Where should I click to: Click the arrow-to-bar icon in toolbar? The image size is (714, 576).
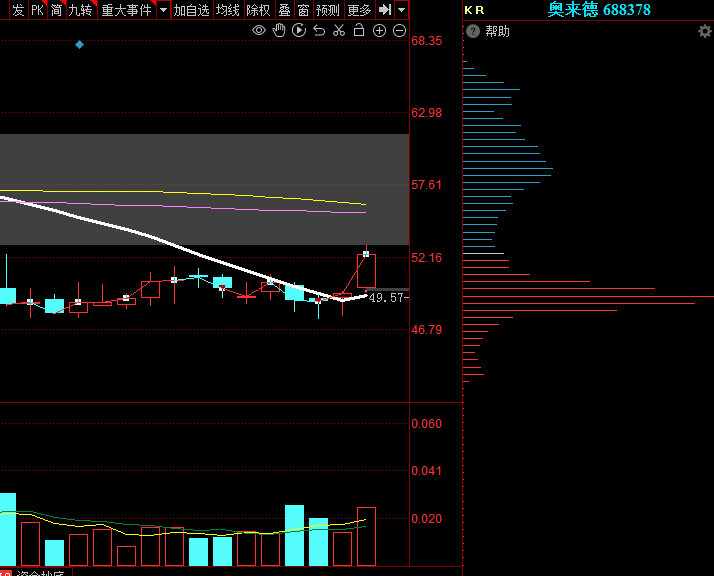point(384,10)
